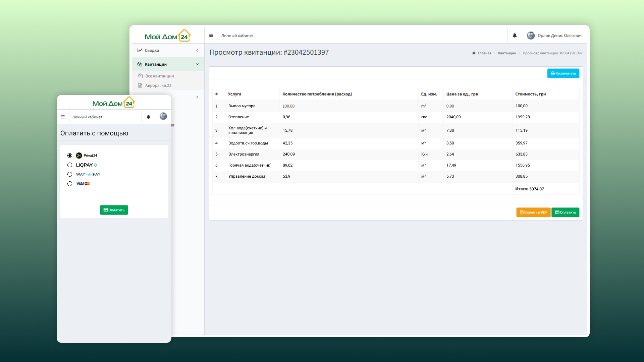
Task: Choose the WAYFORPAY payment method
Action: pos(70,174)
